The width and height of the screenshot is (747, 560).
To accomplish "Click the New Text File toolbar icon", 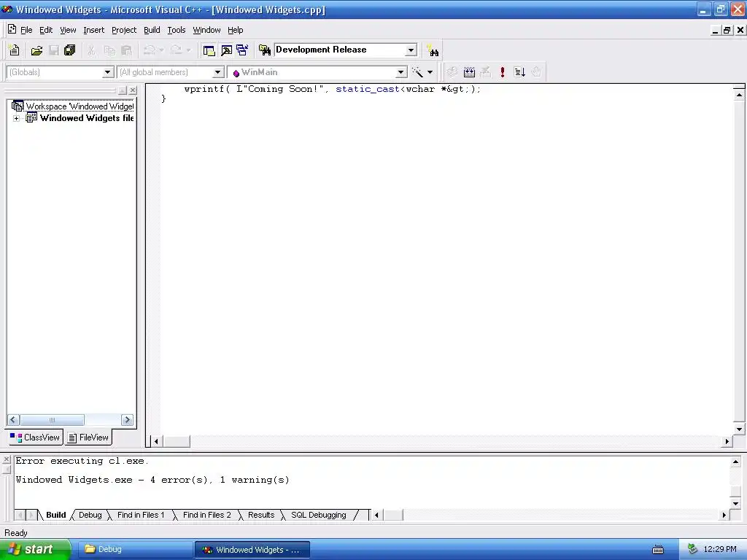I will pyautogui.click(x=14, y=50).
